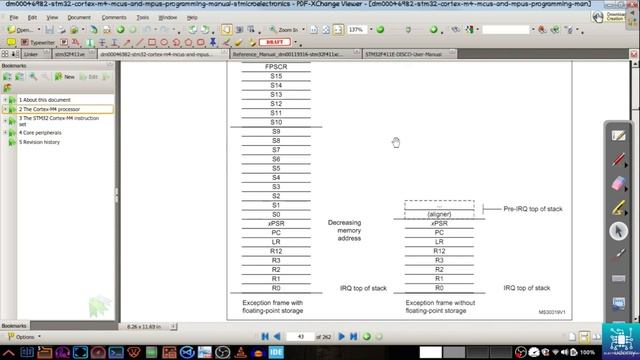Select the Rectangle annotation tool
The image size is (640, 360).
(152, 42)
